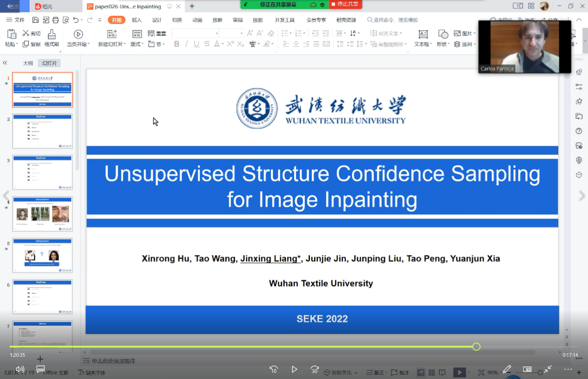
Task: Click the Print icon in quick access toolbar
Action: click(x=56, y=20)
